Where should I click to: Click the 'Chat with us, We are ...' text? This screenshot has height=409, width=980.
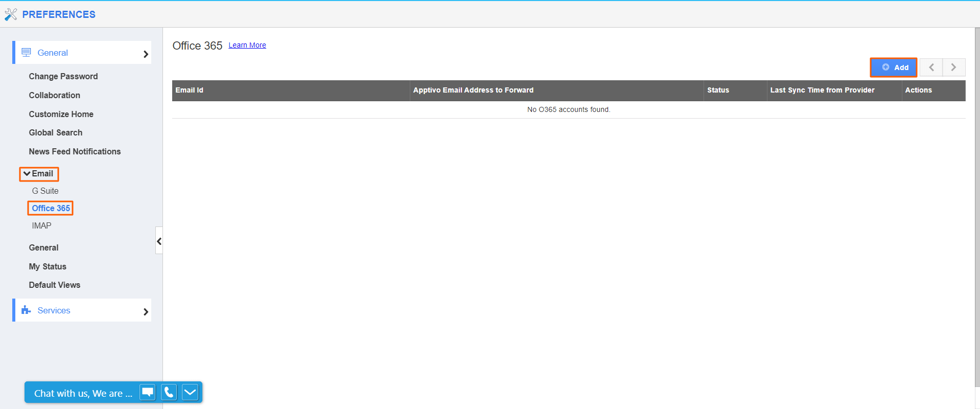tap(83, 393)
